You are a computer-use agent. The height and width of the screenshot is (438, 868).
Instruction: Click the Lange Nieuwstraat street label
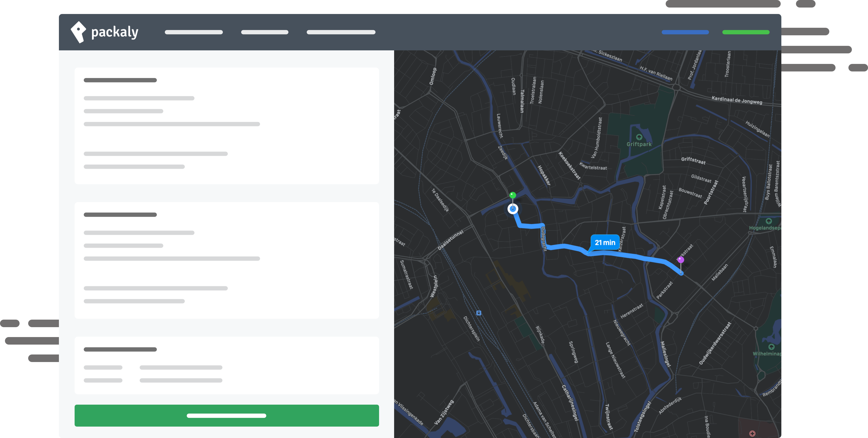click(x=616, y=361)
